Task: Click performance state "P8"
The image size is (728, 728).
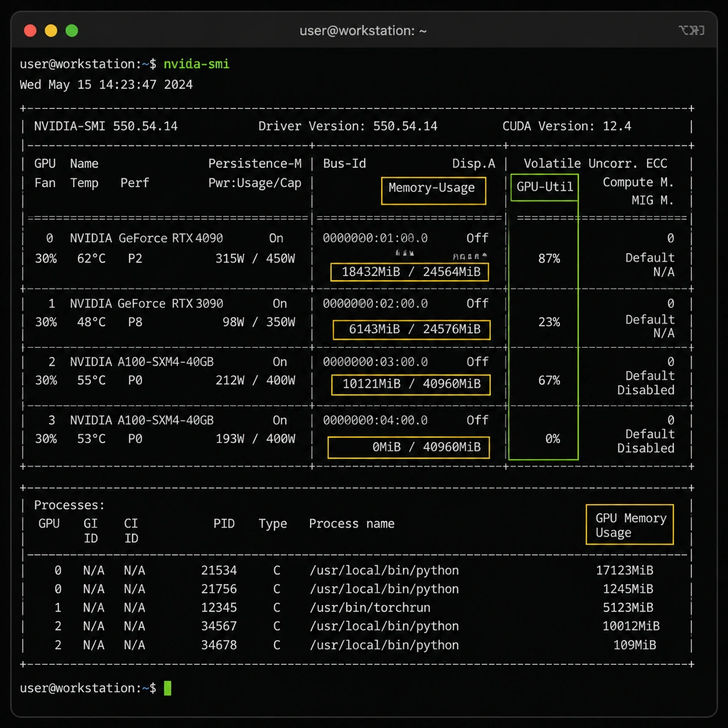Action: click(135, 322)
